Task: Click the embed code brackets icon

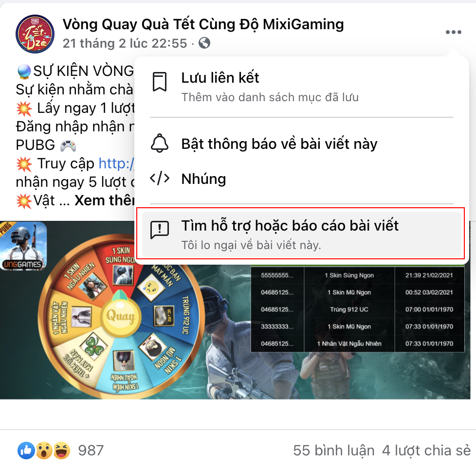Action: (160, 178)
